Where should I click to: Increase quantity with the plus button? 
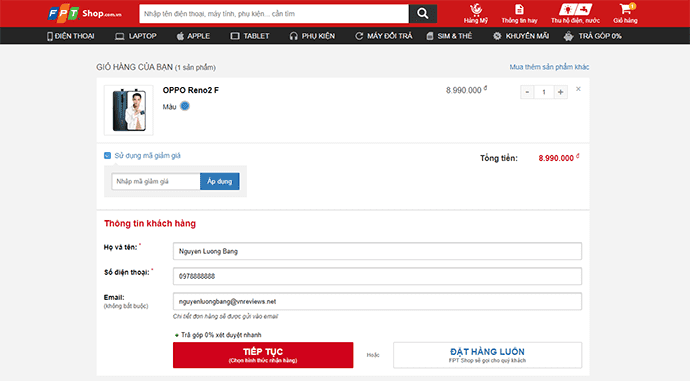click(x=560, y=92)
